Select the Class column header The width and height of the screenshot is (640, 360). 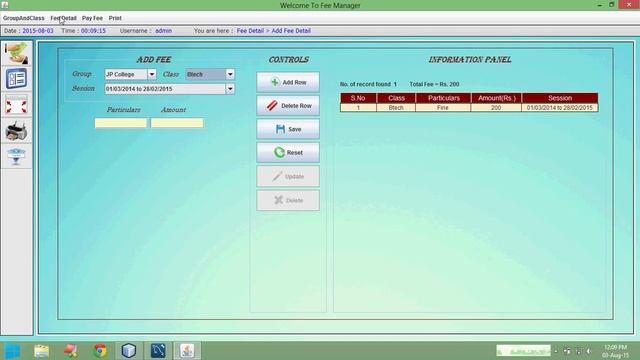396,98
